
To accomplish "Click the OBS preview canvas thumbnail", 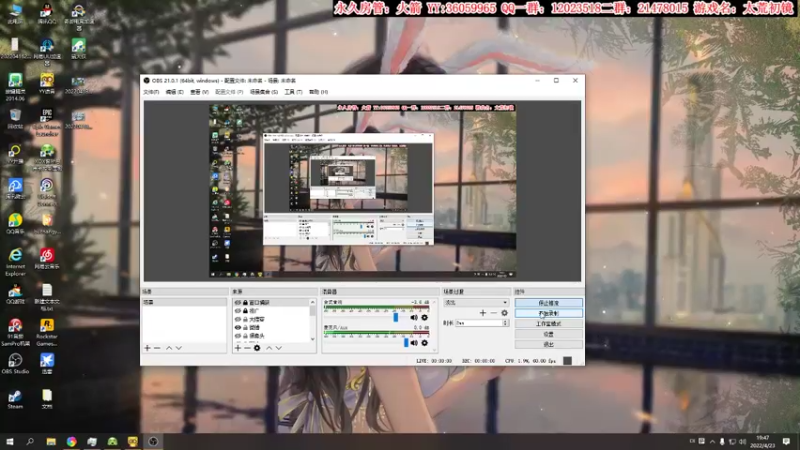I will [362, 191].
